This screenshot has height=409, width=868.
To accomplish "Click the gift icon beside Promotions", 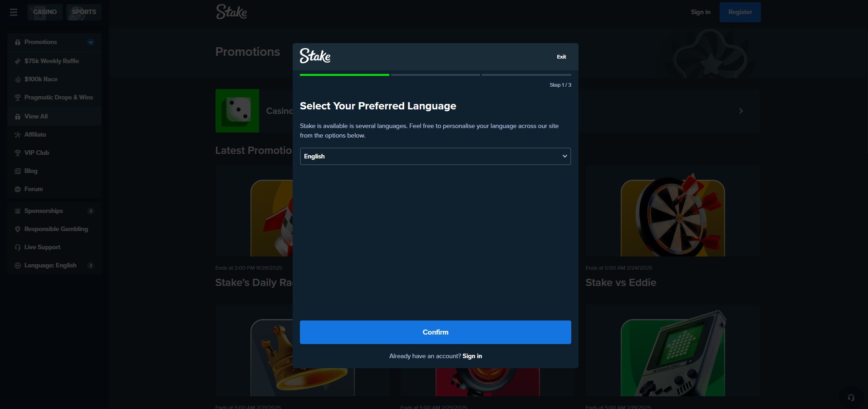I will pos(18,42).
